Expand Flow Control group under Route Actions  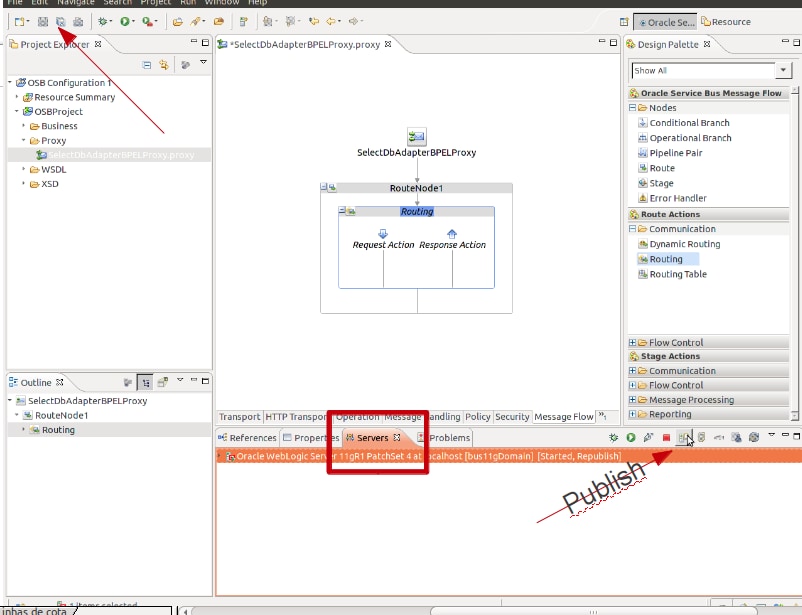pyautogui.click(x=632, y=342)
